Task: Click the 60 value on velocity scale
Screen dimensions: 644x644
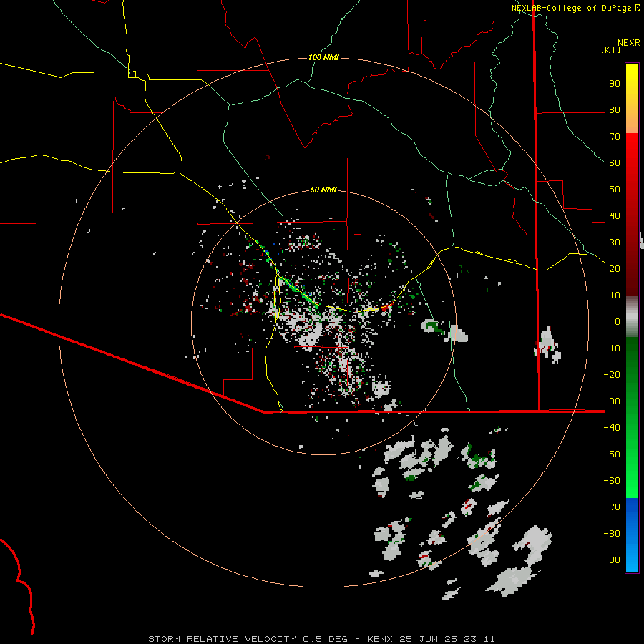Action: [x=615, y=162]
